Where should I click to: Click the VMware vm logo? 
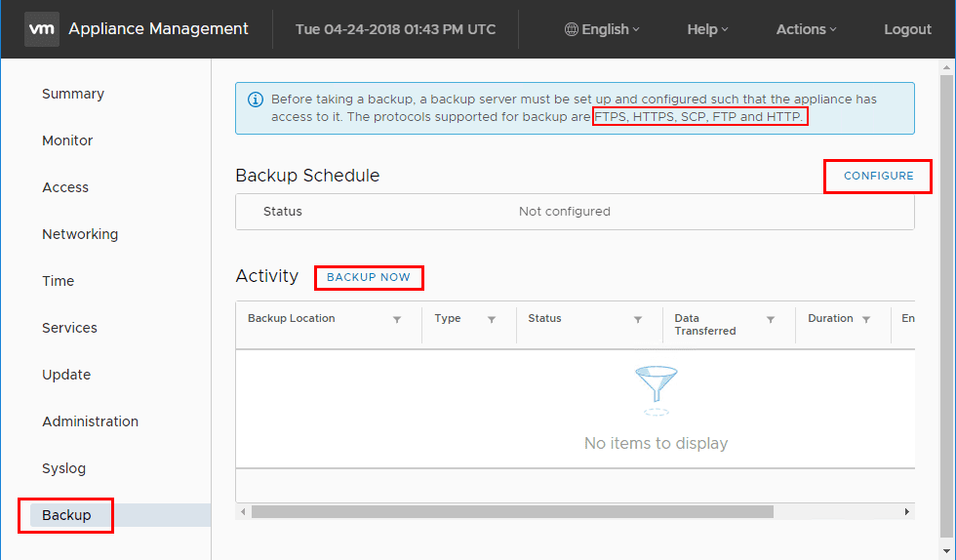[x=41, y=29]
